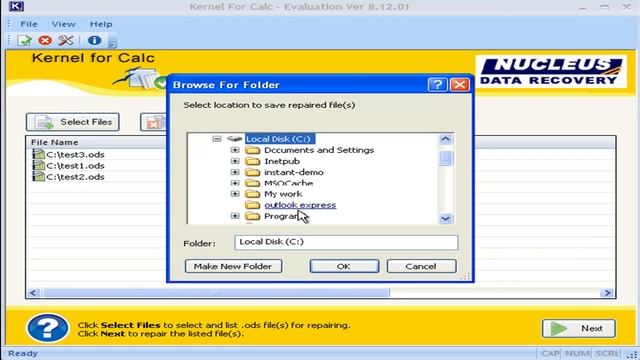Image resolution: width=640 pixels, height=360 pixels.
Task: Expand the Program folder node
Action: click(x=235, y=216)
